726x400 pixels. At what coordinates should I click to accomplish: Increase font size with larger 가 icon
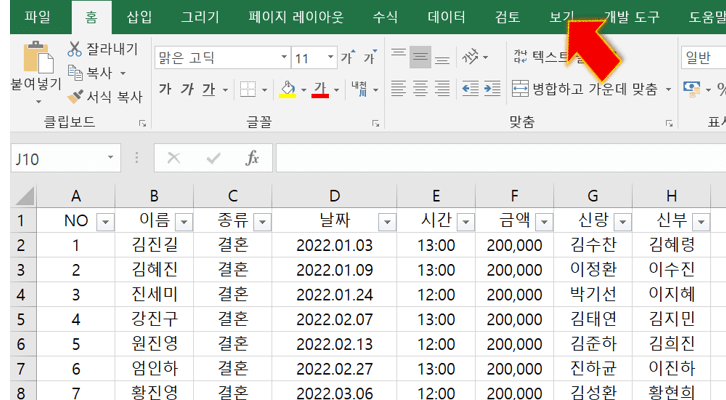pos(348,57)
